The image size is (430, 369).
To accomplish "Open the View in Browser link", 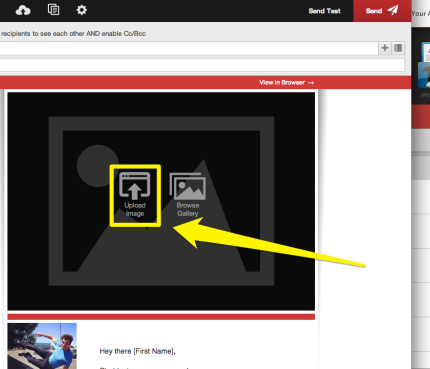I will (x=287, y=82).
